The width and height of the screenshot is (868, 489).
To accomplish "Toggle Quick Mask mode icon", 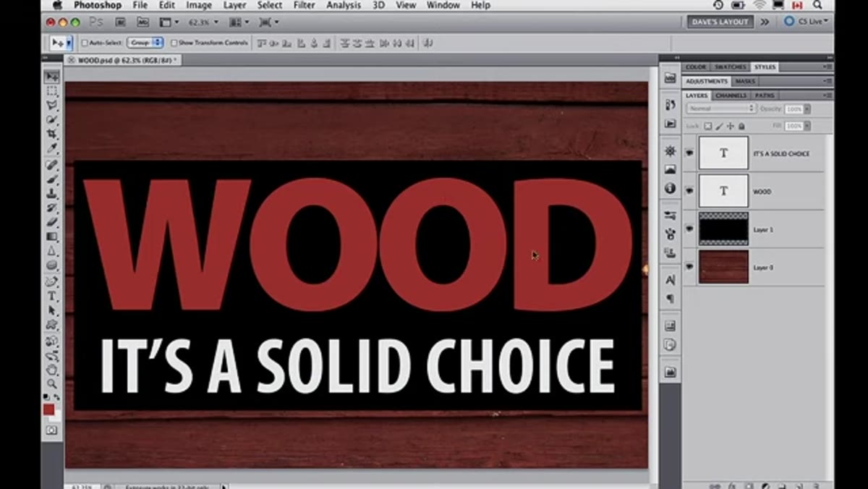I will (x=52, y=430).
